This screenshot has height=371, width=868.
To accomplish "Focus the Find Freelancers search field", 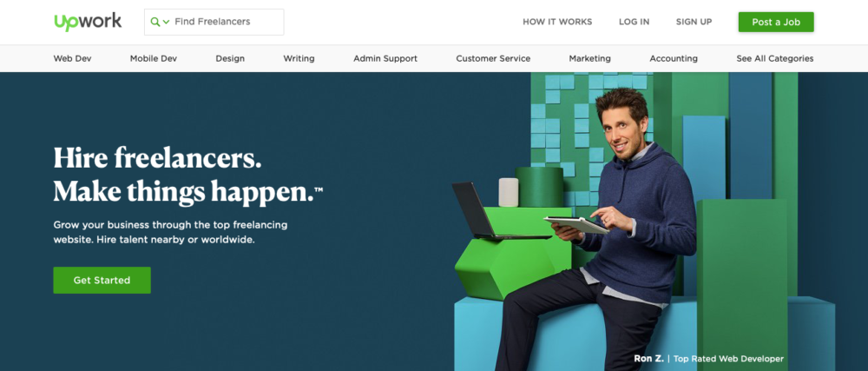I will pyautogui.click(x=214, y=22).
